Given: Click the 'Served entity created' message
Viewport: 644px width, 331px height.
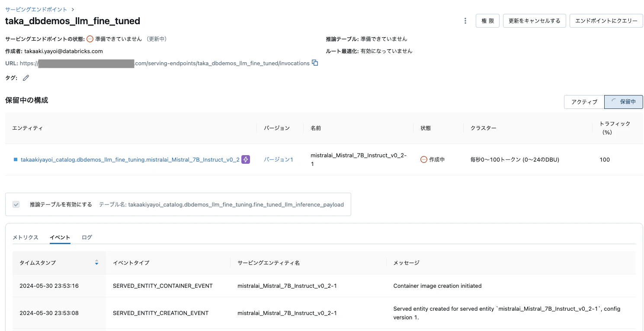Looking at the screenshot, I should pyautogui.click(x=506, y=313).
